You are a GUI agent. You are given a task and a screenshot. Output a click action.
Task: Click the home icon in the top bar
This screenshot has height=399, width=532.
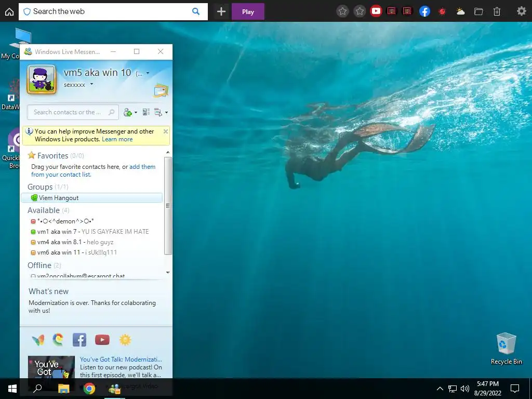9,11
